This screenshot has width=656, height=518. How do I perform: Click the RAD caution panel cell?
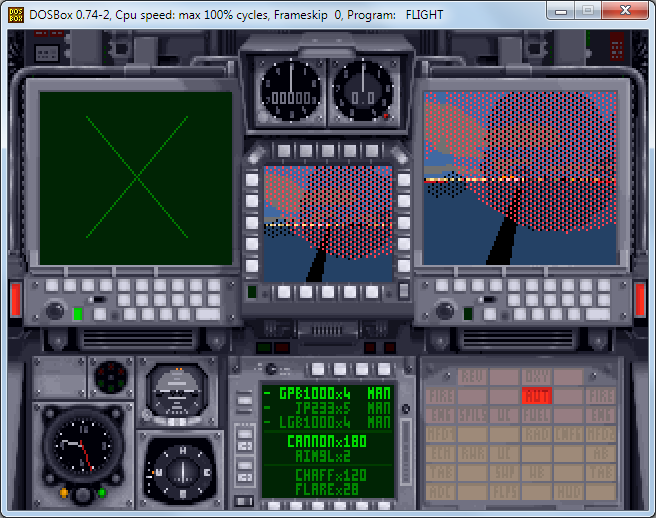[537, 434]
